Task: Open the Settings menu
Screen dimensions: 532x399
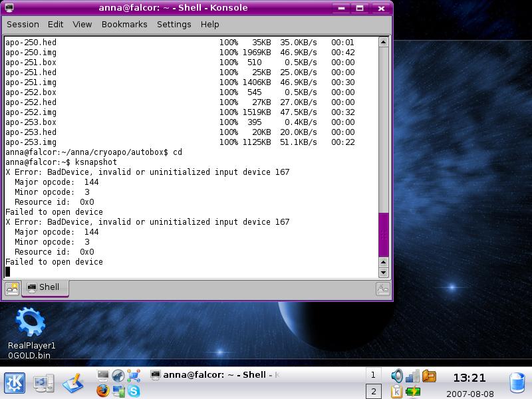Action: (174, 24)
